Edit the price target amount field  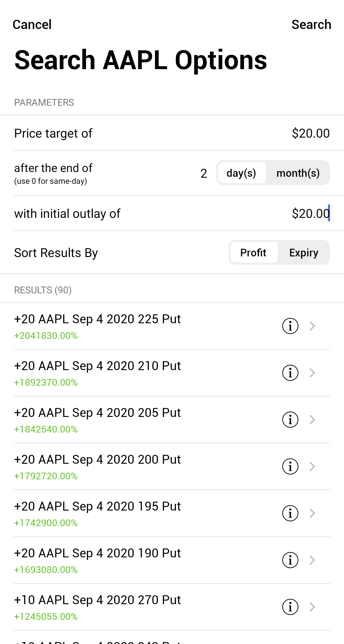(310, 133)
